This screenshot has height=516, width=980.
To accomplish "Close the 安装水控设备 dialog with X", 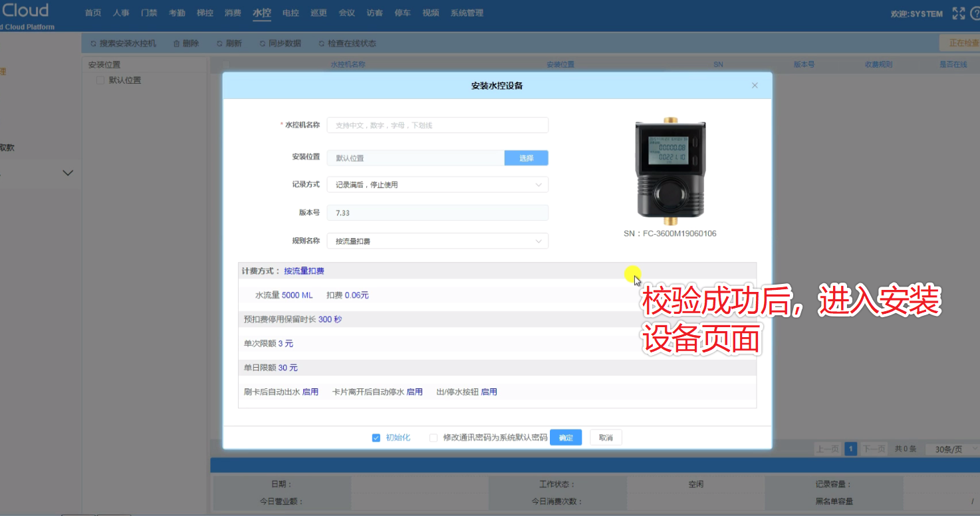I will click(x=755, y=86).
